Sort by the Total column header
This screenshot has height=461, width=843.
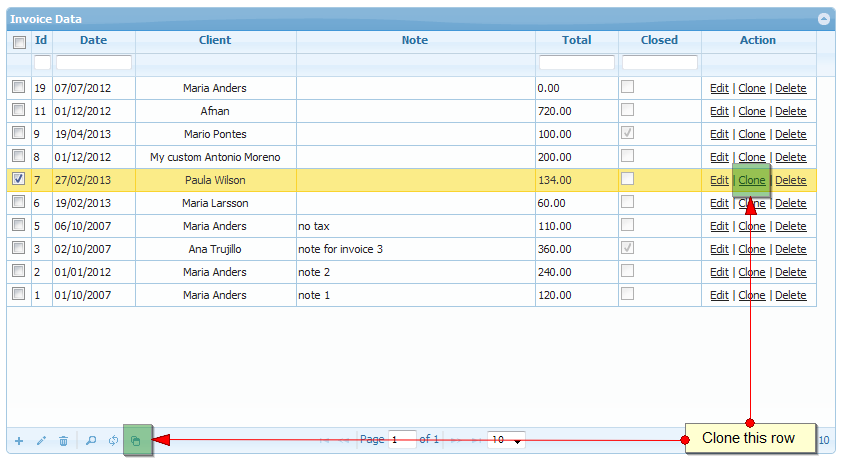[x=576, y=40]
